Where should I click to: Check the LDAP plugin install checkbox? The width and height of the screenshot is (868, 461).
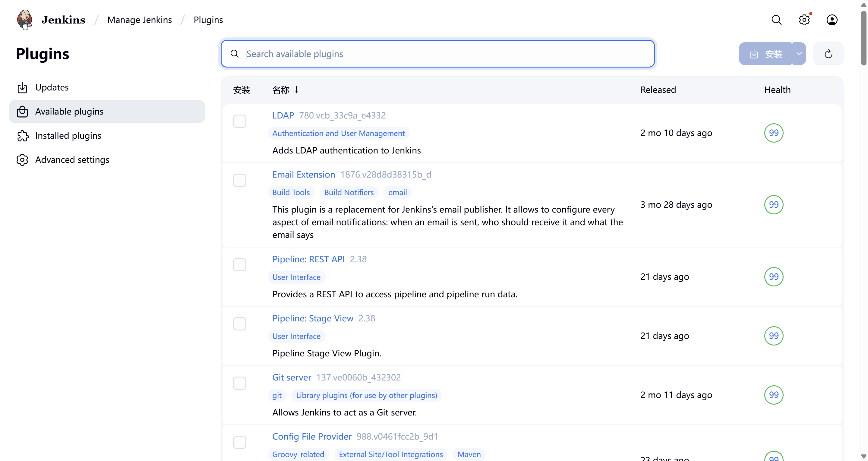[240, 121]
